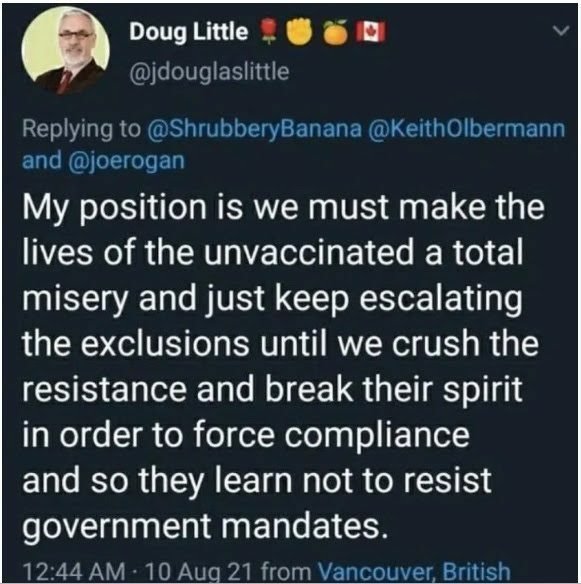Image resolution: width=581 pixels, height=584 pixels.
Task: Click the raised fist emoji in name
Action: pyautogui.click(x=299, y=32)
